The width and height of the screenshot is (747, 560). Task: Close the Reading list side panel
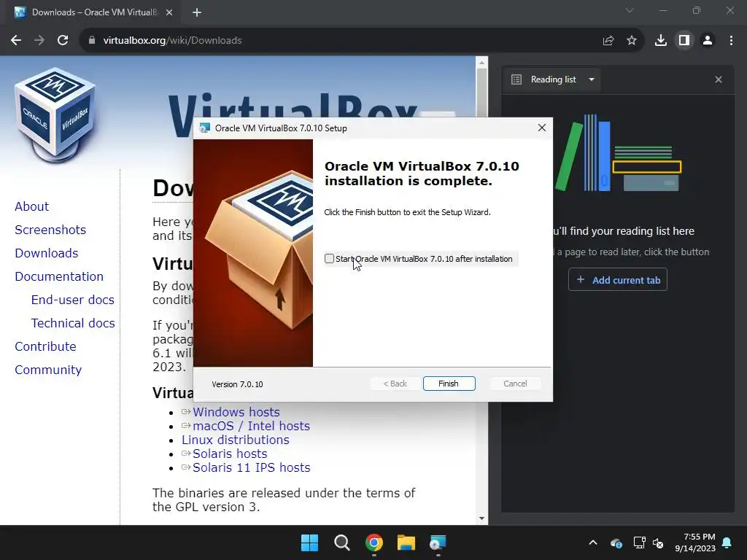tap(719, 79)
